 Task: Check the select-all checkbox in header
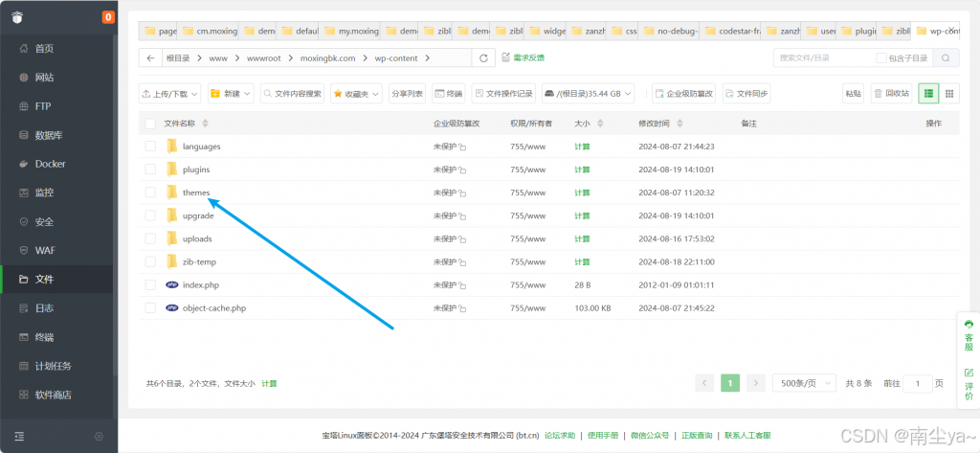[150, 124]
